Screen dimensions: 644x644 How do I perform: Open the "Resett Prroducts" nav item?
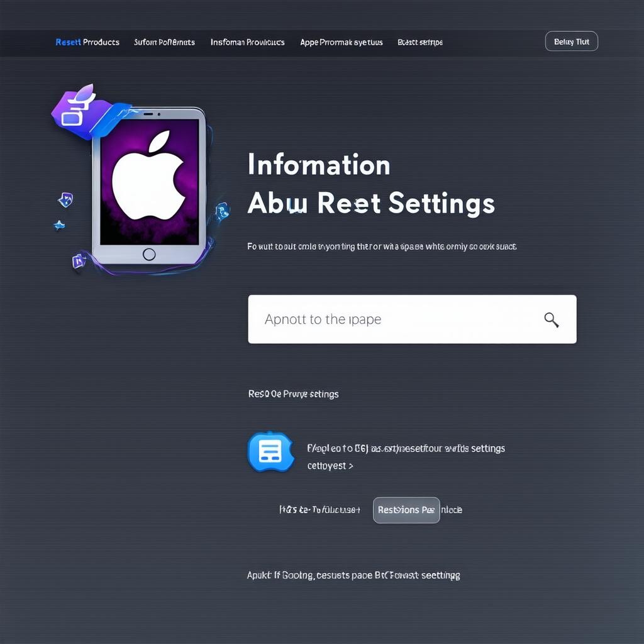click(x=87, y=42)
